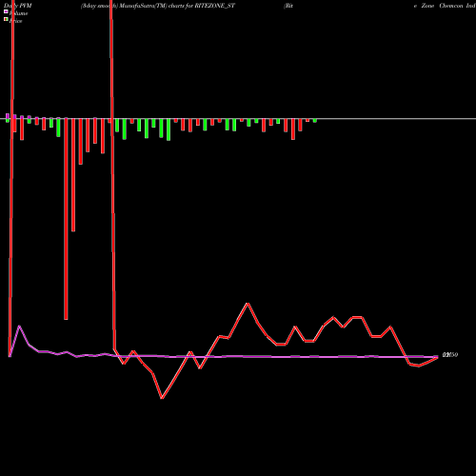This screenshot has height=476, width=476.
Task: Click the latest value label ending in 59
Action: 450,355
